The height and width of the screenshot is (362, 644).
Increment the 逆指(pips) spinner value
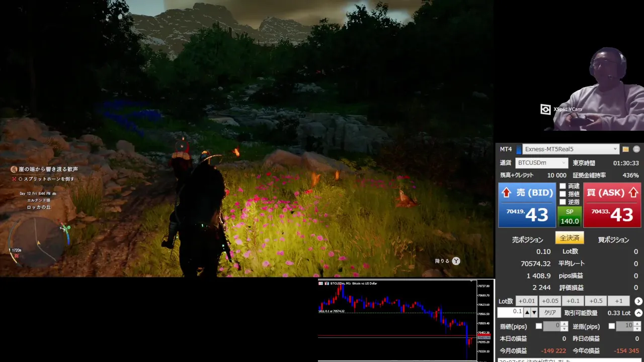click(637, 324)
